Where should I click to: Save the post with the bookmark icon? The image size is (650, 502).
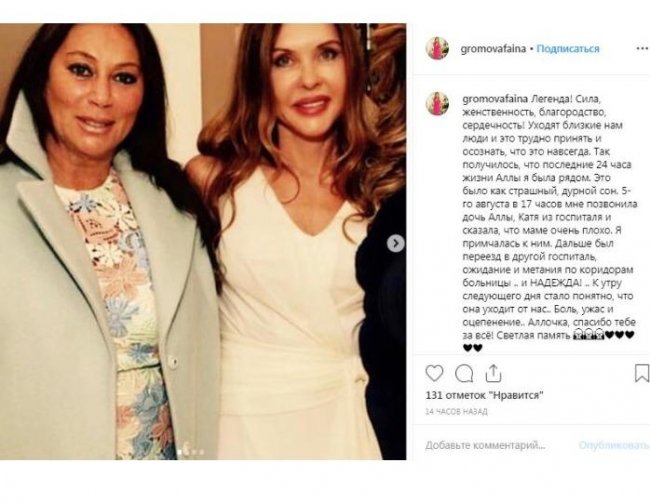(x=641, y=373)
